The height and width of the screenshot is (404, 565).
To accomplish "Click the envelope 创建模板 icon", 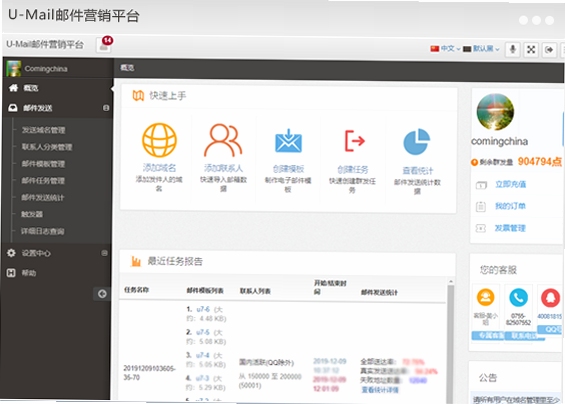I will [288, 141].
